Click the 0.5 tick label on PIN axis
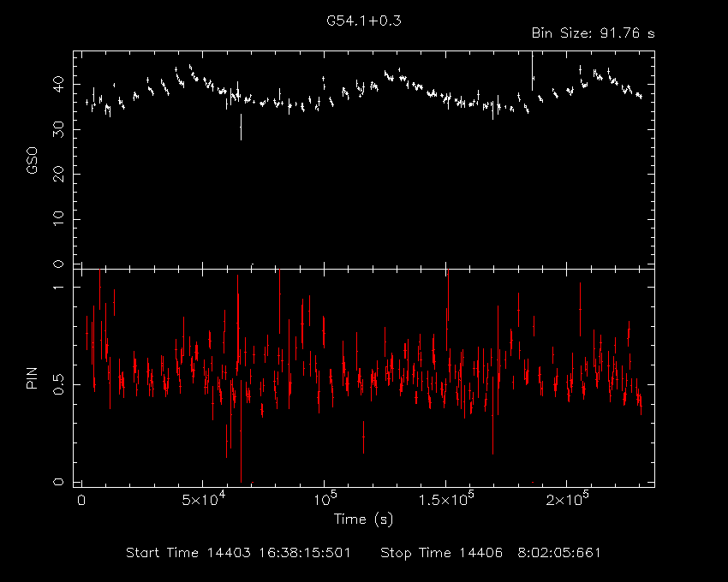This screenshot has width=728, height=582. click(x=58, y=385)
